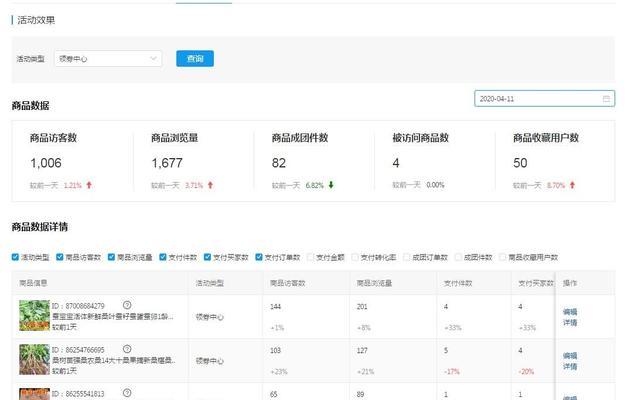Screen dimensions: 638x400
Task: Click the 商品访客数 table column header
Action: [x=288, y=283]
